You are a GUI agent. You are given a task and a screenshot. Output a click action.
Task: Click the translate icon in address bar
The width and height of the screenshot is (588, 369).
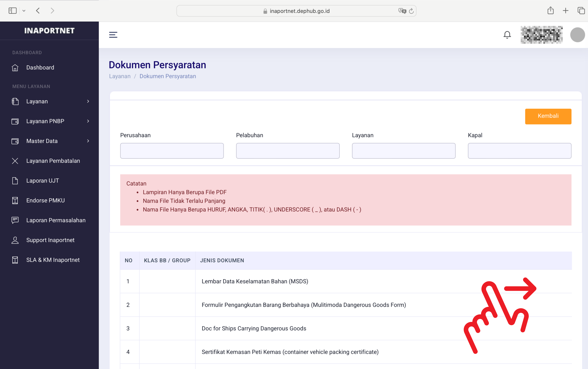point(402,11)
